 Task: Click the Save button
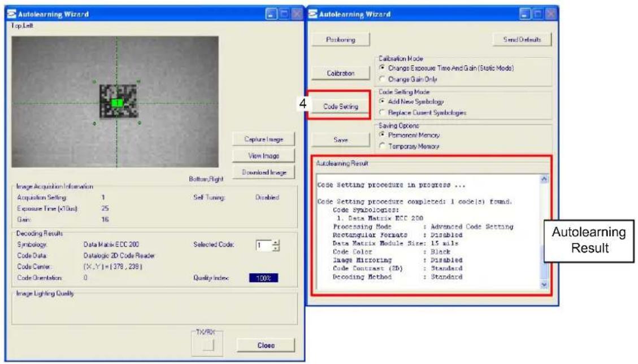point(341,140)
